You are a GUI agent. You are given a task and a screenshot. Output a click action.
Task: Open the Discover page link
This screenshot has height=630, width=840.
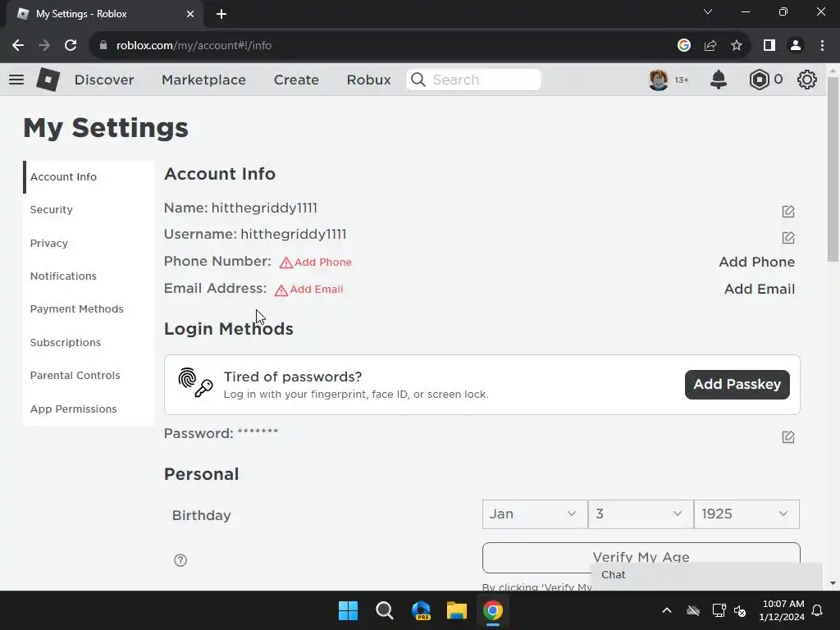click(104, 80)
